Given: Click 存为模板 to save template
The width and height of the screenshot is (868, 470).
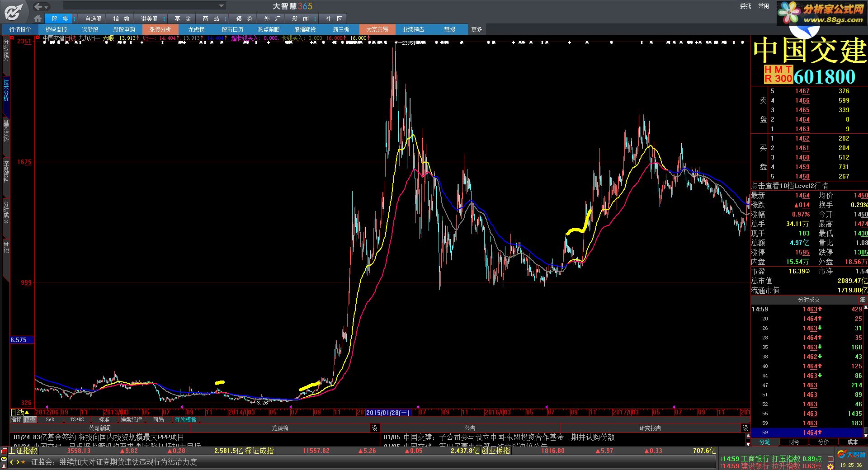Looking at the screenshot, I should coord(185,419).
